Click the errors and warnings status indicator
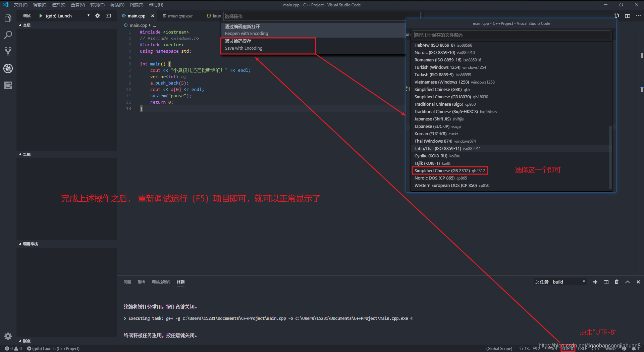This screenshot has width=644, height=352. (x=13, y=349)
